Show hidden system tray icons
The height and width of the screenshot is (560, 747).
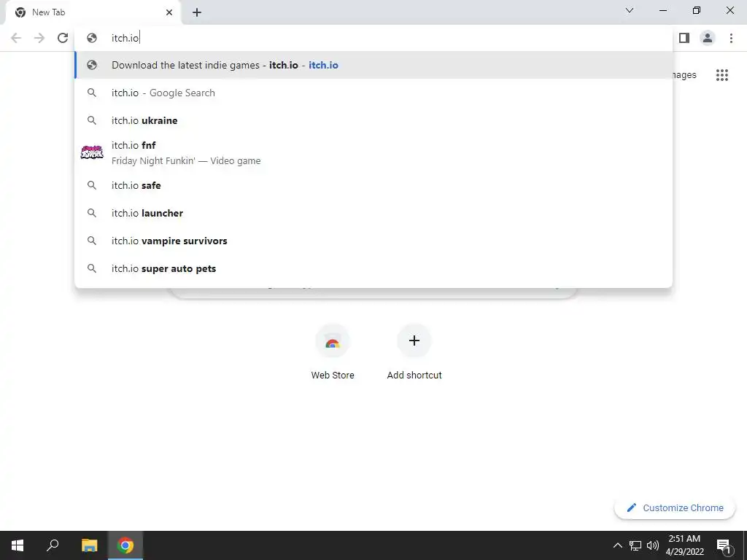tap(617, 545)
